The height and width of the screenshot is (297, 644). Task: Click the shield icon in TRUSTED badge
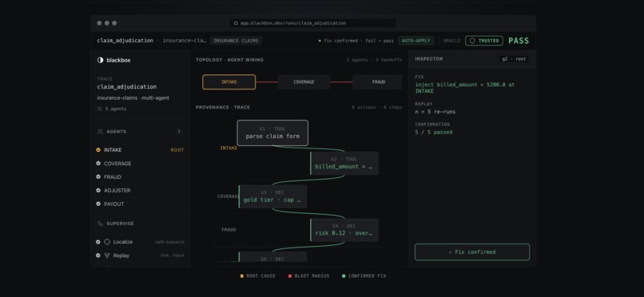pos(472,41)
